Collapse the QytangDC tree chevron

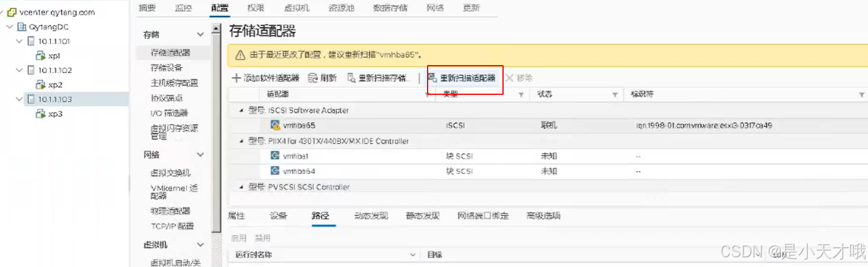click(10, 27)
